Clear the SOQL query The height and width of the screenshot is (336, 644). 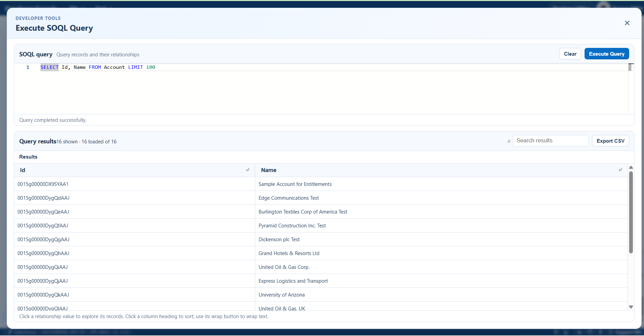click(570, 54)
